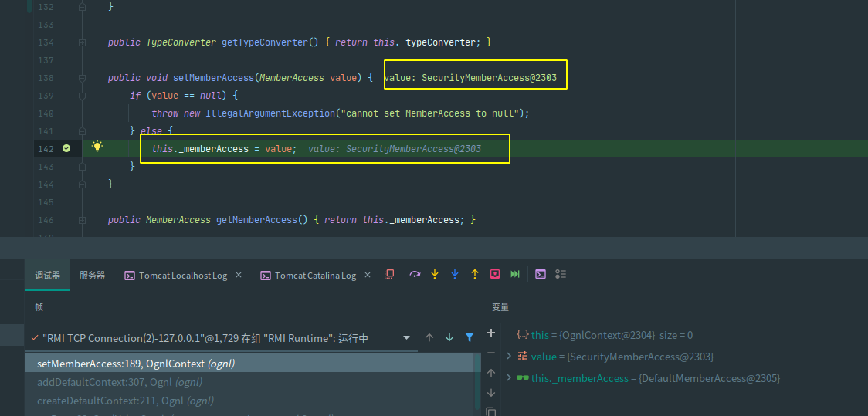Click the Step Over debugger icon
The width and height of the screenshot is (868, 416).
click(415, 274)
